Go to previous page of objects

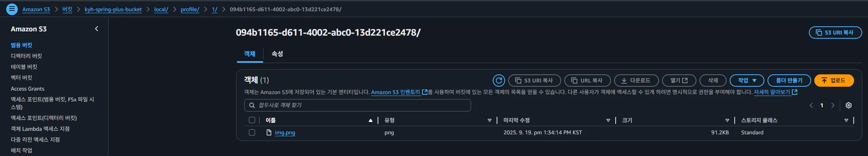pyautogui.click(x=811, y=105)
